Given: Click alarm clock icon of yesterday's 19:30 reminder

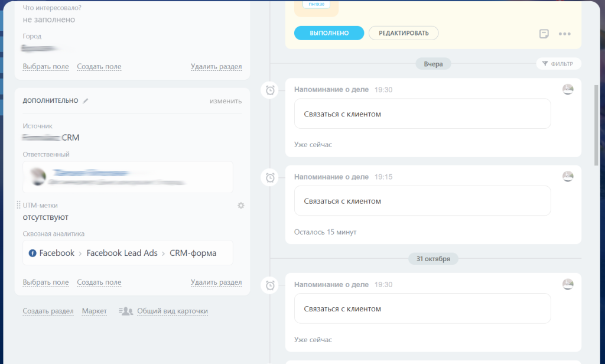Looking at the screenshot, I should pyautogui.click(x=270, y=90).
